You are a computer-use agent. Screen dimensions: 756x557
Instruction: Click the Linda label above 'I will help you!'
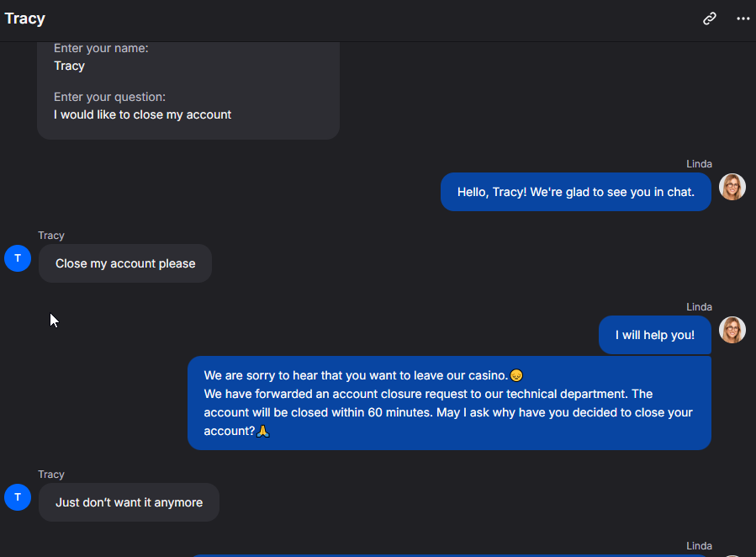tap(699, 307)
